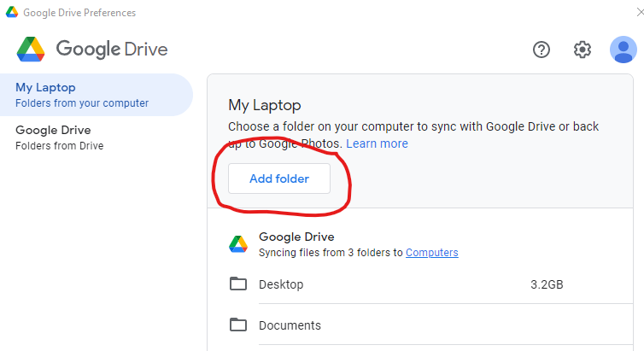
Task: Click the small Drive icon in title bar
Action: click(11, 13)
